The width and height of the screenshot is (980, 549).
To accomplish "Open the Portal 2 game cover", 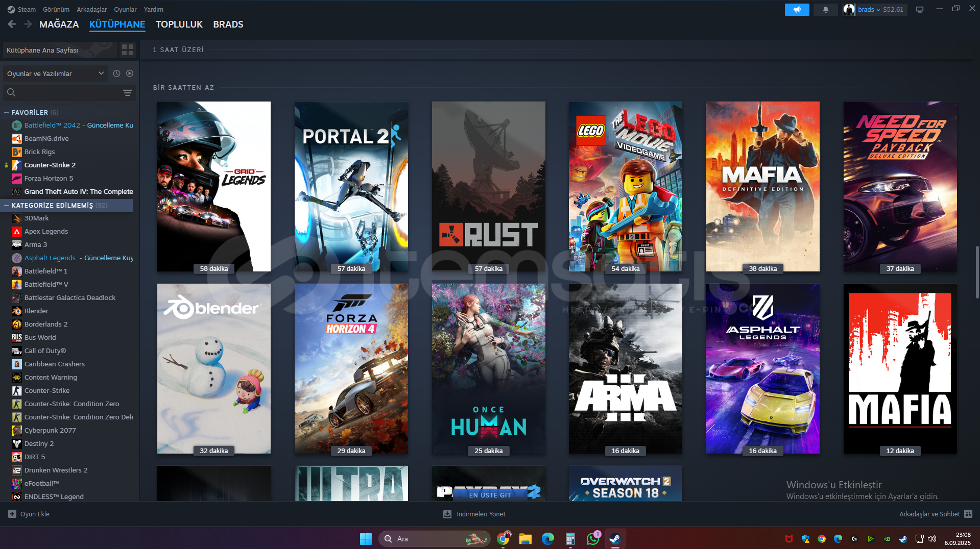I will (351, 186).
